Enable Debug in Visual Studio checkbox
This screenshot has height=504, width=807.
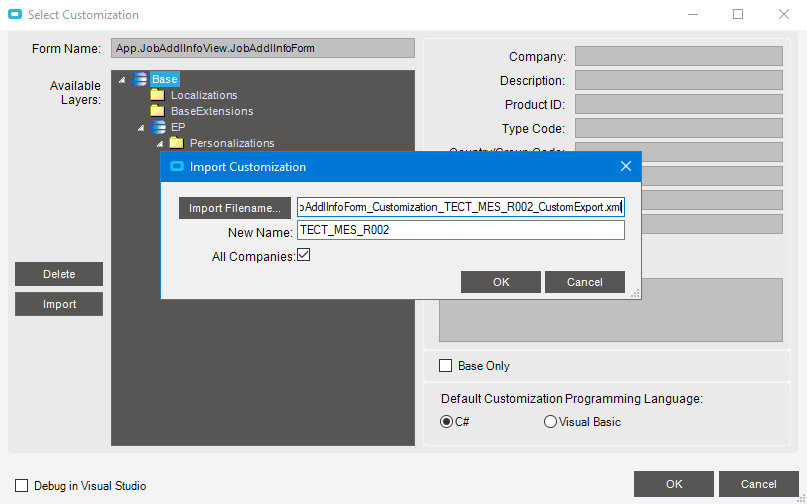[x=21, y=485]
